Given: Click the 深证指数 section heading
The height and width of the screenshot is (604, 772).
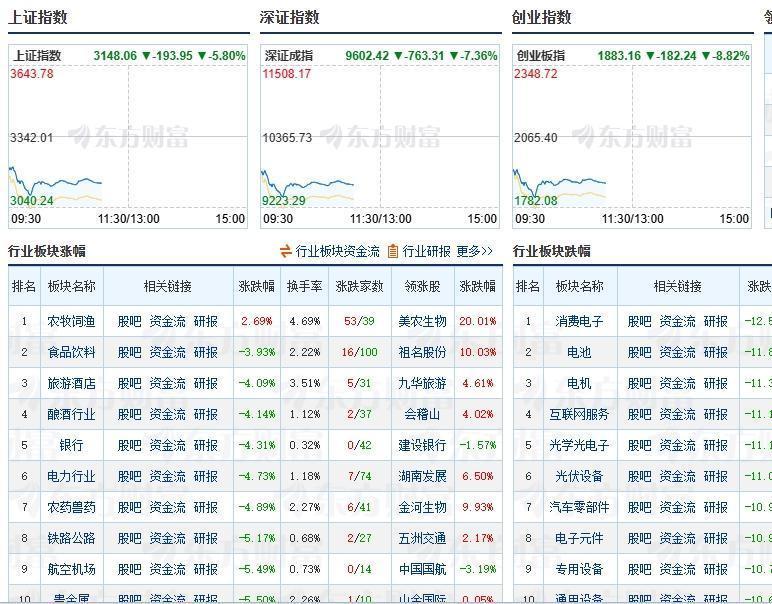Looking at the screenshot, I should point(290,17).
